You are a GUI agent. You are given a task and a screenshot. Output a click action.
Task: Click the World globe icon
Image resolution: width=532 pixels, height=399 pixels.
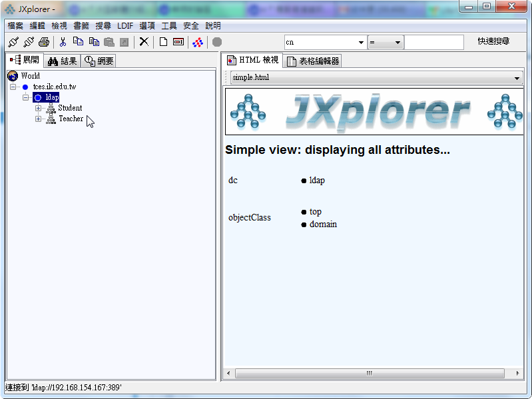pos(13,76)
